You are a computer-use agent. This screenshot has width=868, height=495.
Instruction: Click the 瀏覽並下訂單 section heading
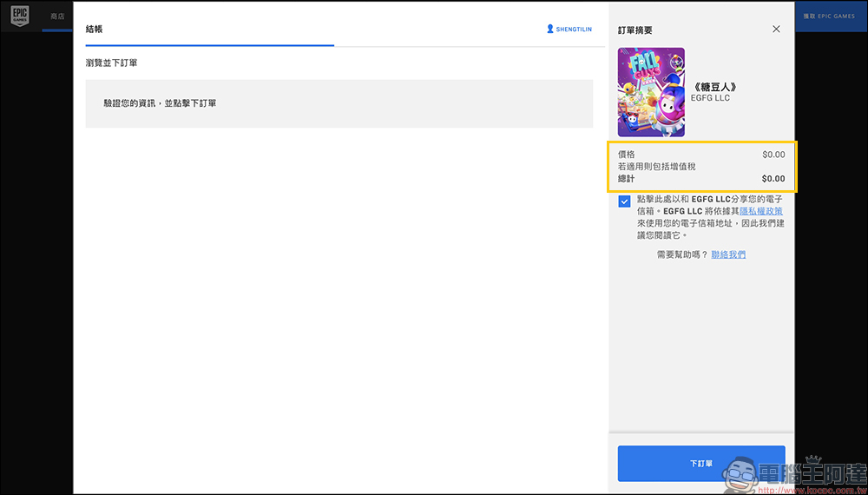111,63
